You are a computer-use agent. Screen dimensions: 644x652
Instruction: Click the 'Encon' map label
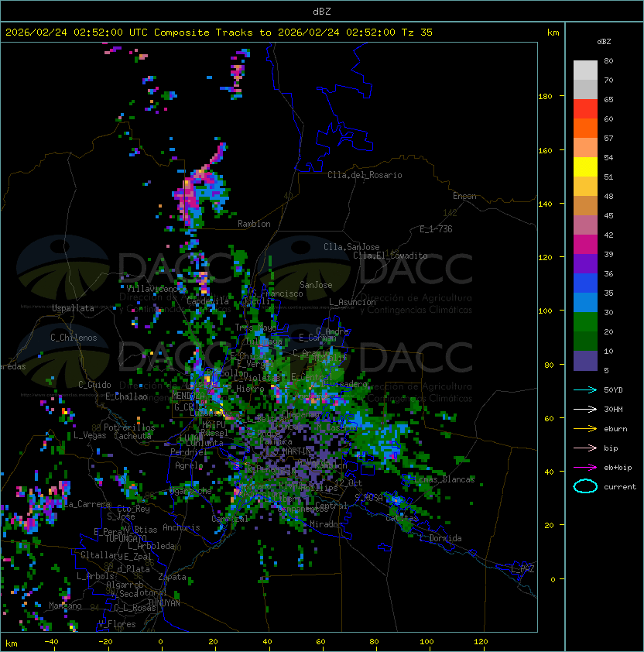(x=464, y=196)
